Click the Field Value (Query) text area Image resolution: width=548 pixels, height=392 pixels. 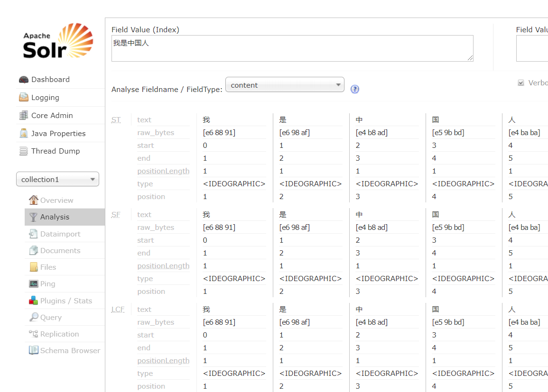[x=532, y=48]
